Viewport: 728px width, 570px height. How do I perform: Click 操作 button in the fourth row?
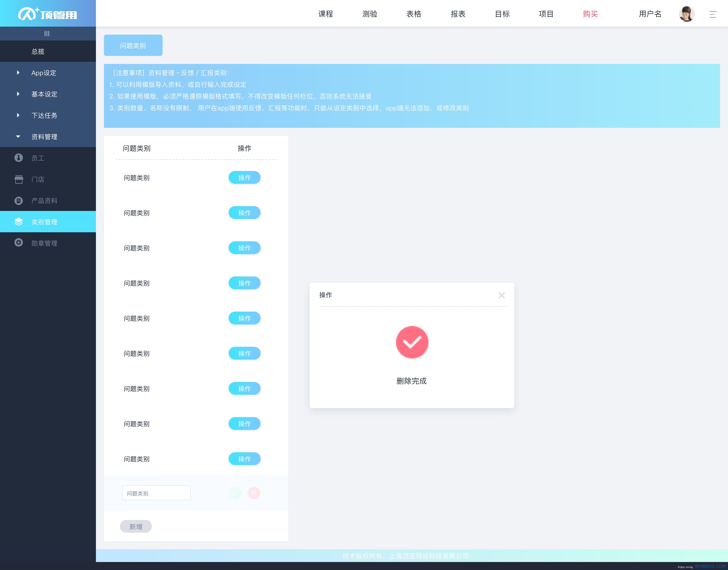coord(244,283)
